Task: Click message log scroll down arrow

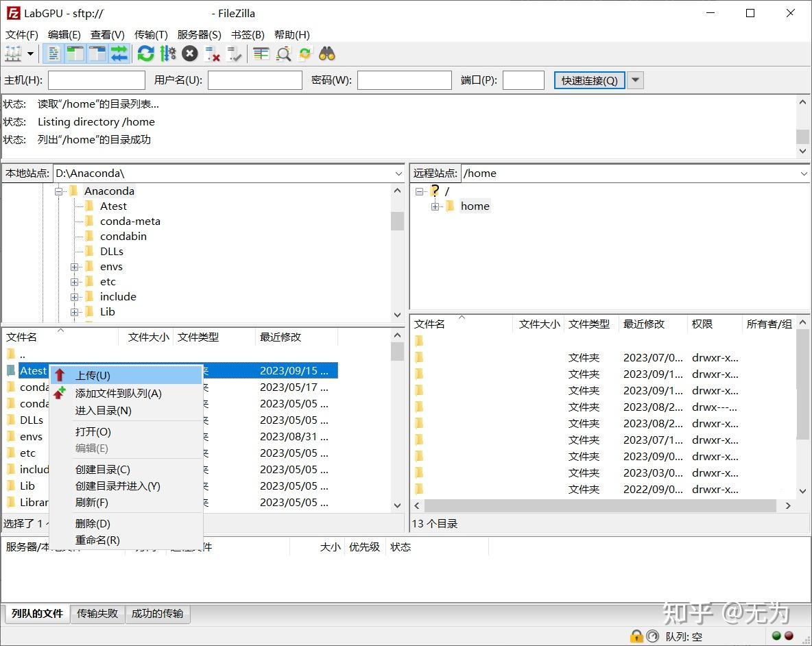Action: pos(802,151)
